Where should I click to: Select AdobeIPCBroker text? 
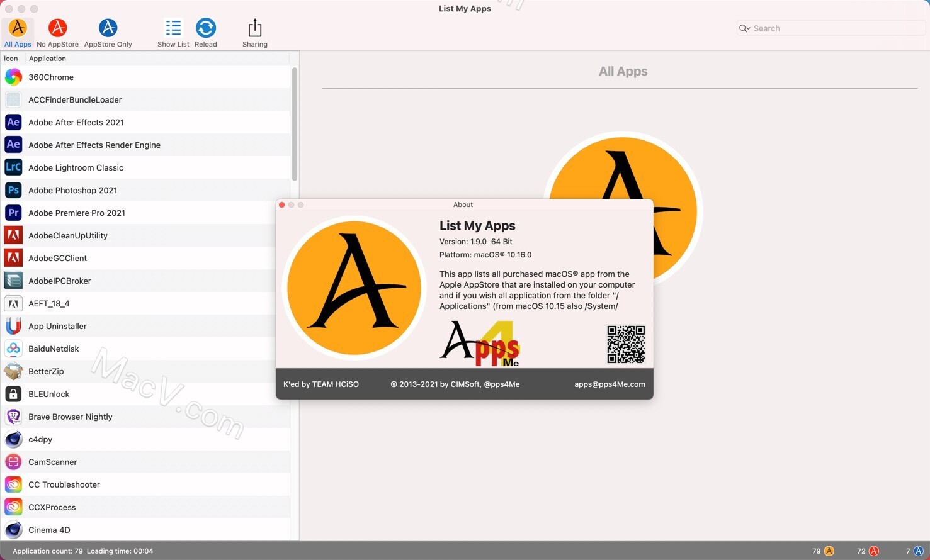(59, 281)
